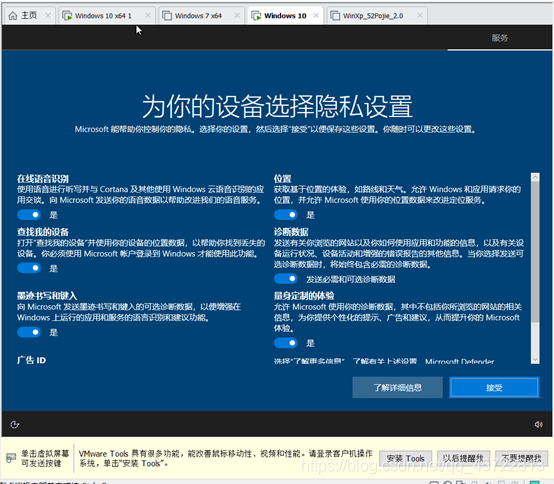Click the 量身定制的体验 heading
Image resolution: width=554 pixels, height=484 pixels.
coord(304,296)
